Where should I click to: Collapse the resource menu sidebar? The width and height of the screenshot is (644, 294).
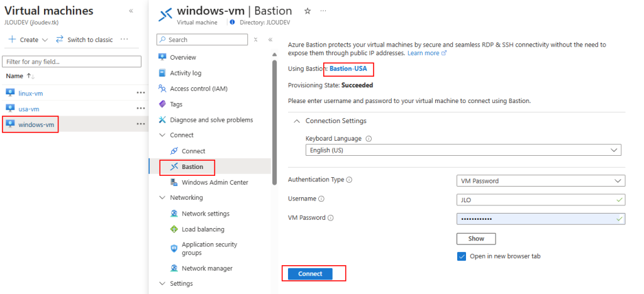pyautogui.click(x=270, y=40)
